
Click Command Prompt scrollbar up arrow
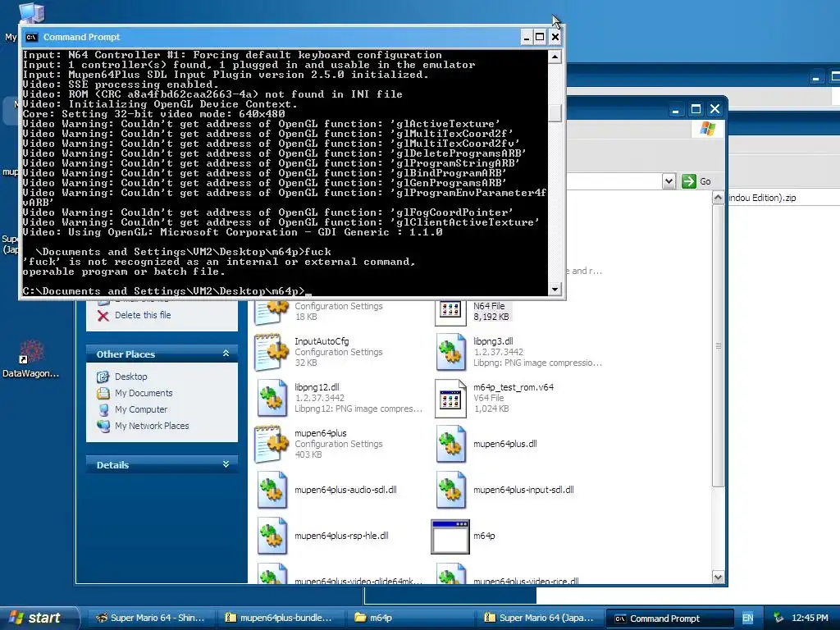[555, 57]
